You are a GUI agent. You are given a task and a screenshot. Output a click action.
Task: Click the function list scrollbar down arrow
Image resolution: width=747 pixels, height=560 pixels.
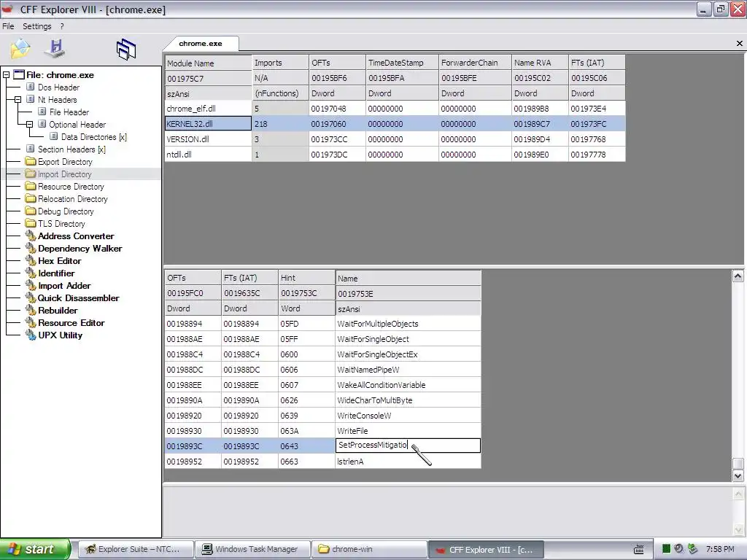click(x=738, y=475)
